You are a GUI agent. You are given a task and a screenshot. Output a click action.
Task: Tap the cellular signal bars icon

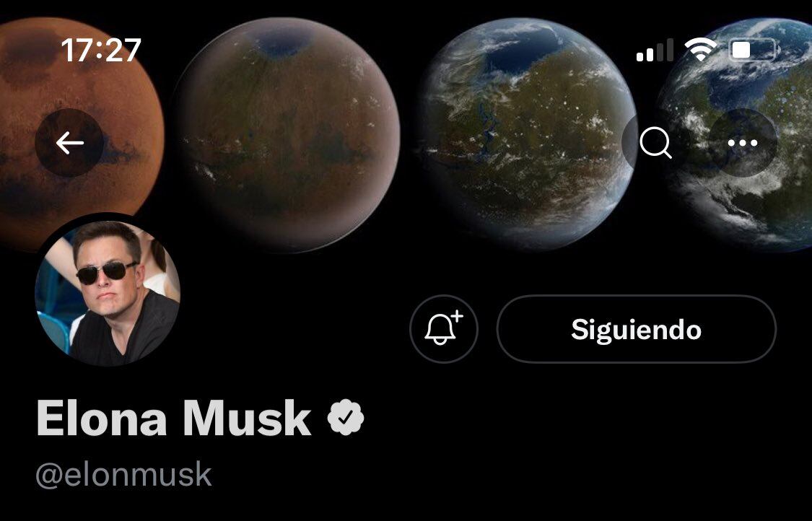655,51
